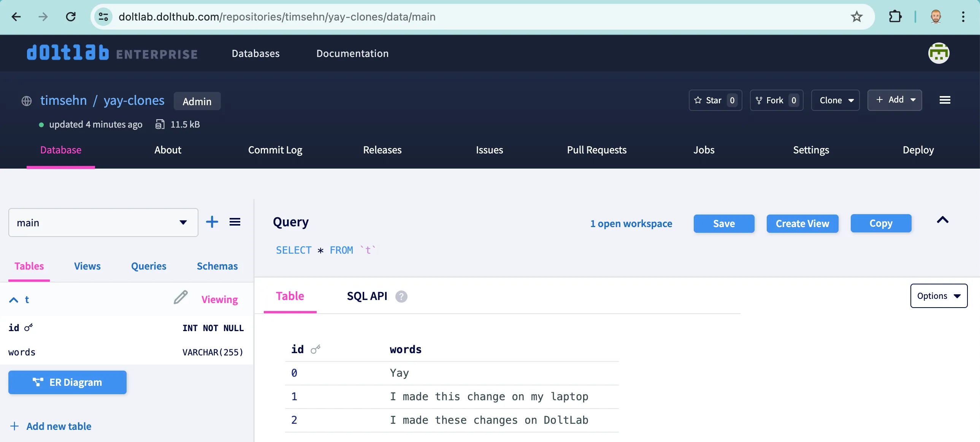Switch to the Commit Log tab
Image resolution: width=980 pixels, height=442 pixels.
pyautogui.click(x=275, y=150)
